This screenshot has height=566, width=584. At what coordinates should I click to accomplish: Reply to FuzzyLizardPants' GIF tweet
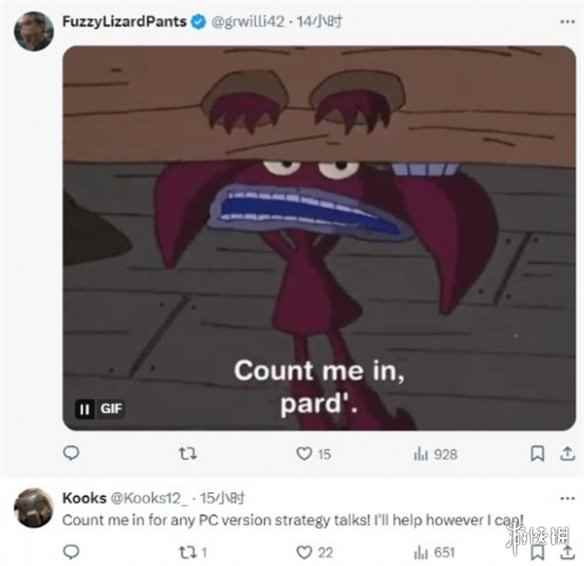coord(71,453)
